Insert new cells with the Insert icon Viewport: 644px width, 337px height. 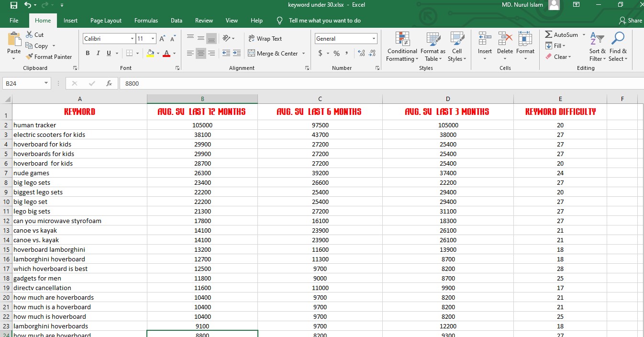coord(485,43)
